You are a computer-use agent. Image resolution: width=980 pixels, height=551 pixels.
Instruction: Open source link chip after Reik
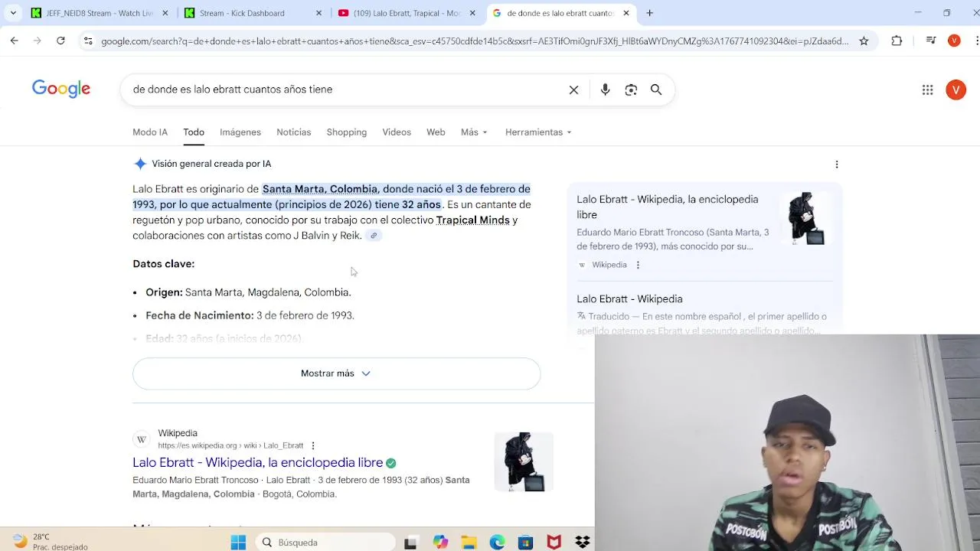pyautogui.click(x=374, y=236)
